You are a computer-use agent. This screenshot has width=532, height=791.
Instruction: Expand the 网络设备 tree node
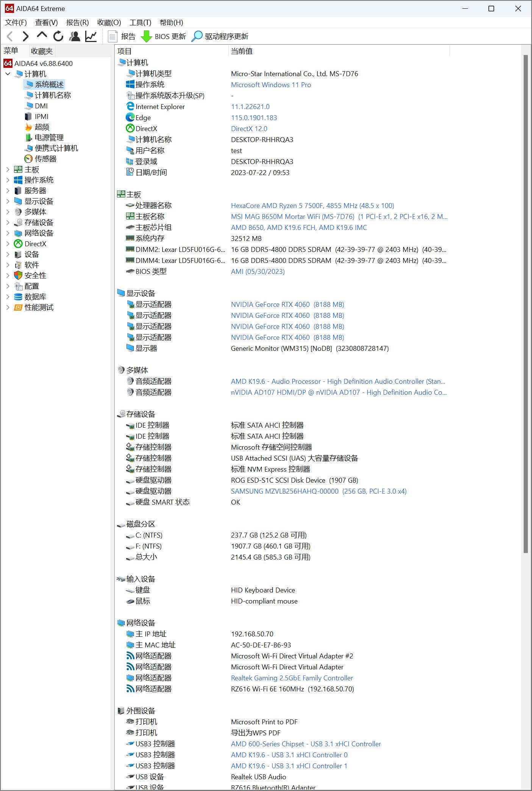tap(8, 233)
